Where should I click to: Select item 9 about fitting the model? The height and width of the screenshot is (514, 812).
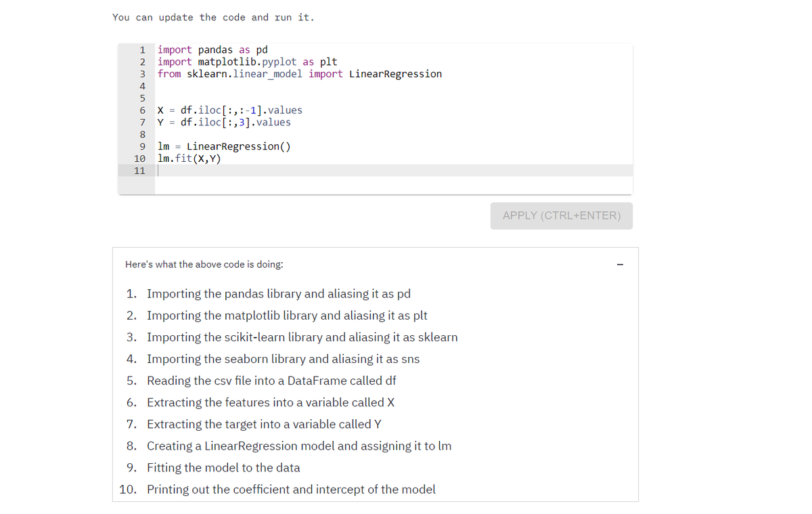[223, 467]
